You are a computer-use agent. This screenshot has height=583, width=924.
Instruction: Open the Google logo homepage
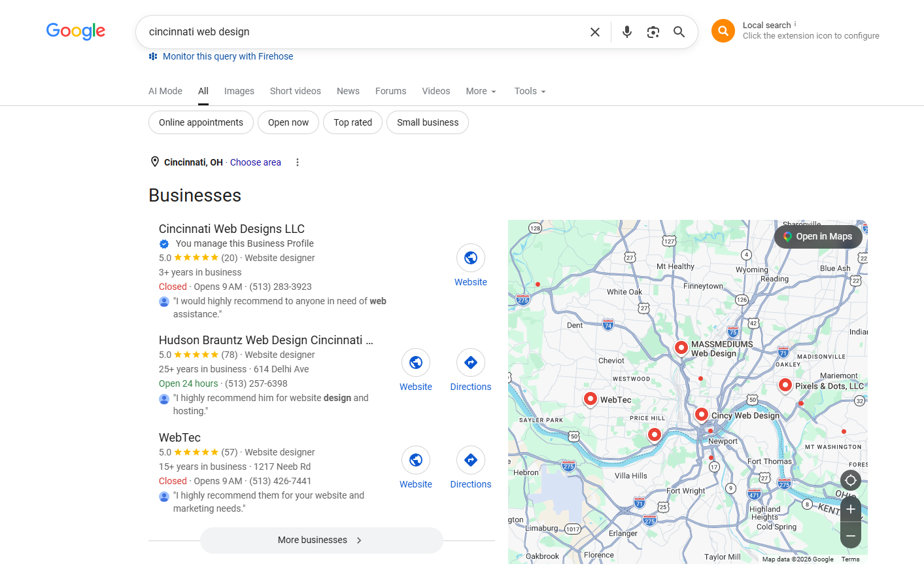click(x=76, y=31)
